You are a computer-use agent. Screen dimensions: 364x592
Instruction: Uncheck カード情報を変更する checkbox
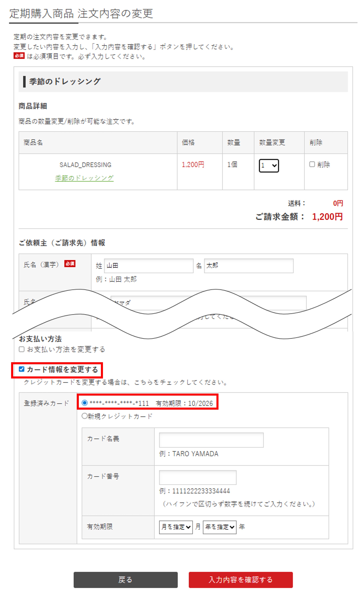coord(22,369)
